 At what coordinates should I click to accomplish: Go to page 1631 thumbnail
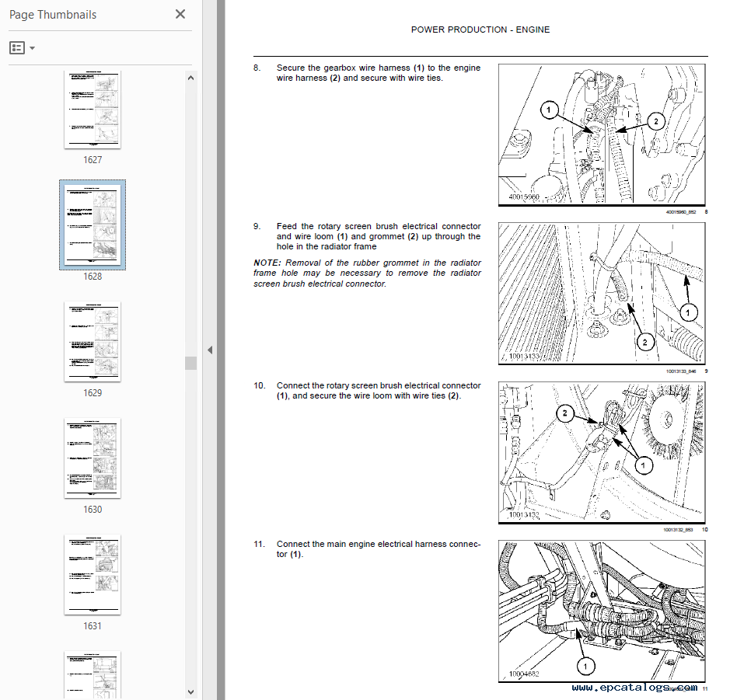point(93,574)
